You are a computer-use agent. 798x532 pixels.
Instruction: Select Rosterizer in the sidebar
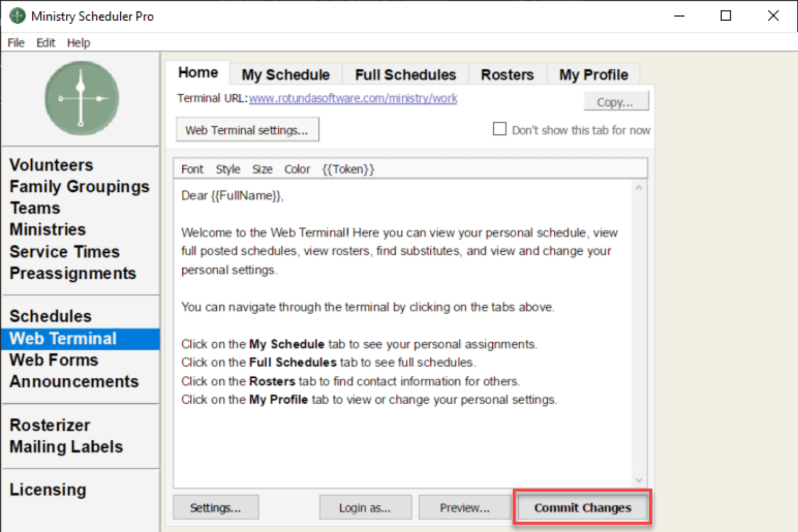(x=50, y=425)
